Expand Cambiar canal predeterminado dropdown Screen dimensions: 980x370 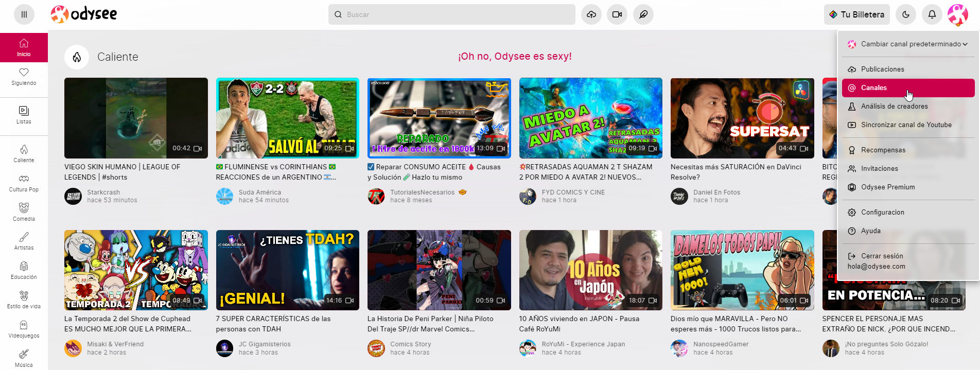pyautogui.click(x=908, y=44)
